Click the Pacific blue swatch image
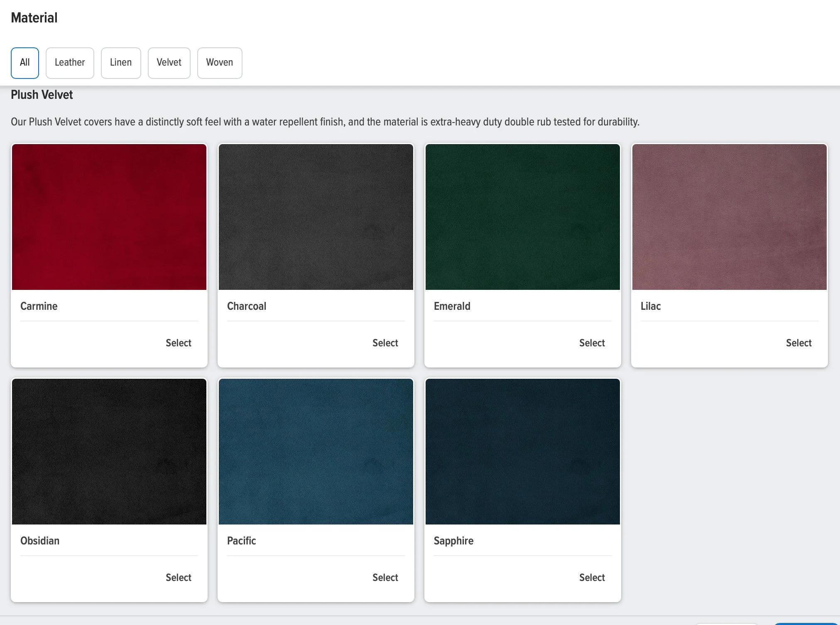The image size is (840, 625). pos(316,451)
